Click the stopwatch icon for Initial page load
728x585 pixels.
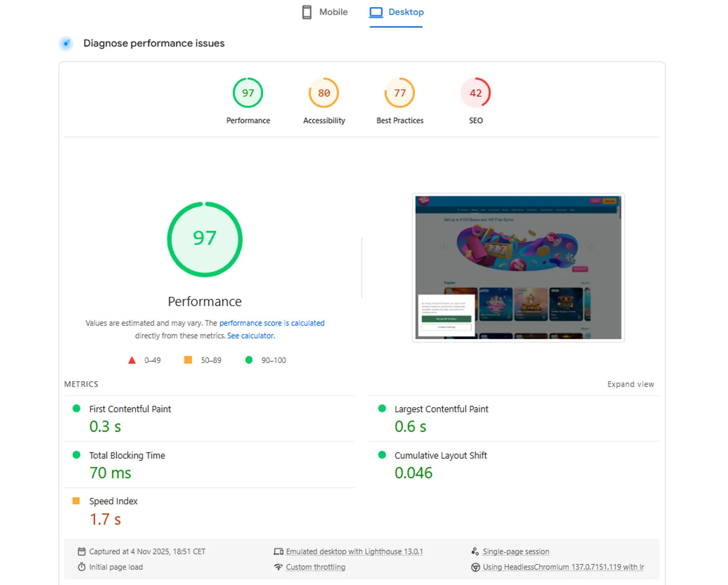click(x=82, y=567)
